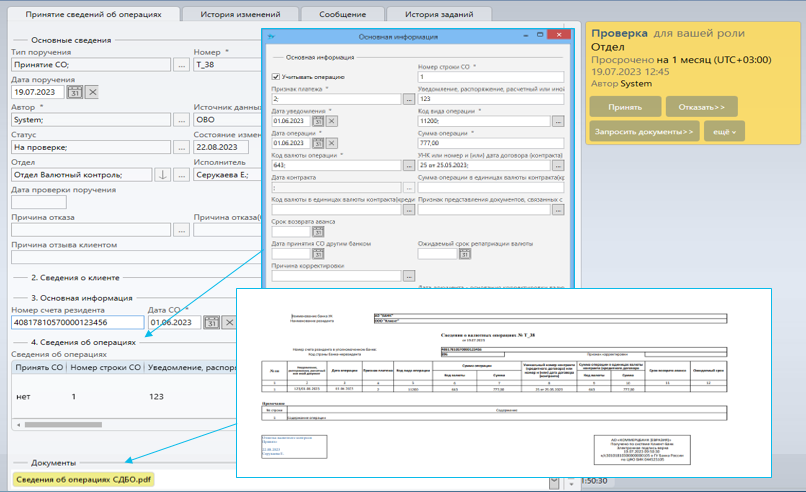The width and height of the screenshot is (806, 492).
Task: Open calendar for Дата СО field
Action: (x=211, y=322)
